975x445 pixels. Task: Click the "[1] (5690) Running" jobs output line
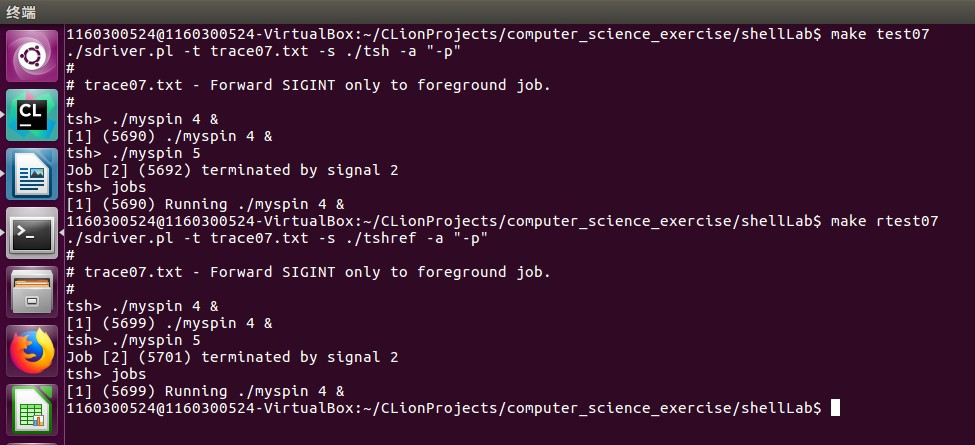click(205, 204)
